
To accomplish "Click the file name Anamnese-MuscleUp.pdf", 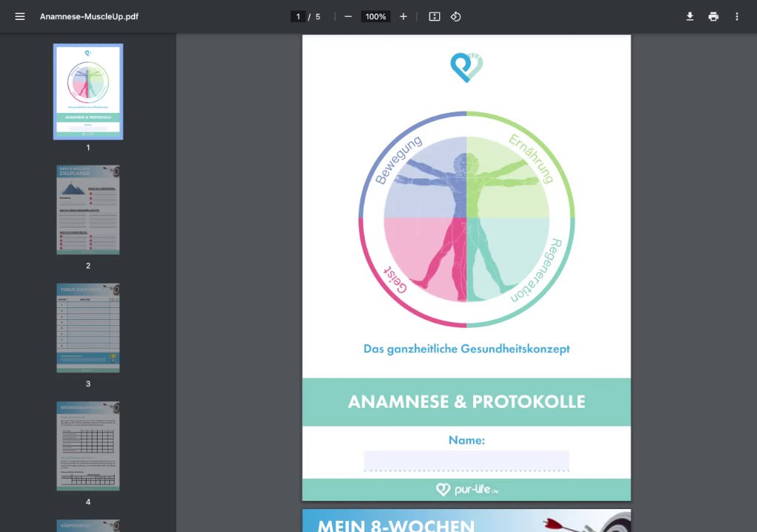I will [x=89, y=16].
